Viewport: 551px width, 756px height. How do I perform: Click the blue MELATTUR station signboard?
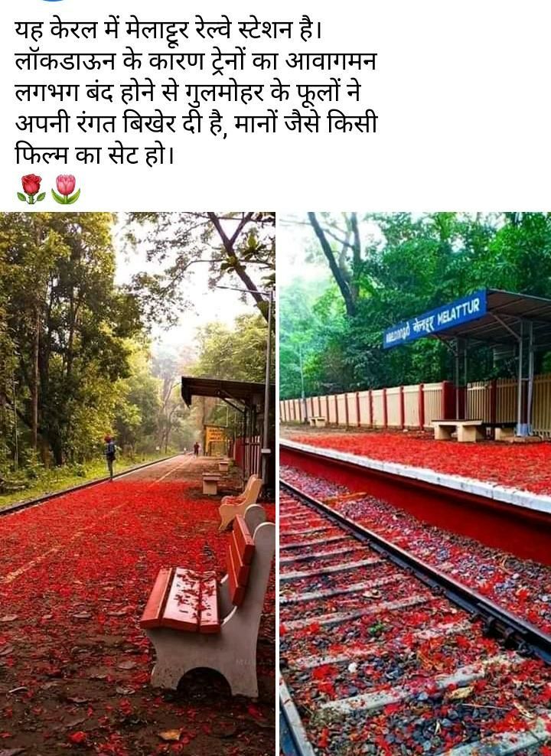click(435, 319)
